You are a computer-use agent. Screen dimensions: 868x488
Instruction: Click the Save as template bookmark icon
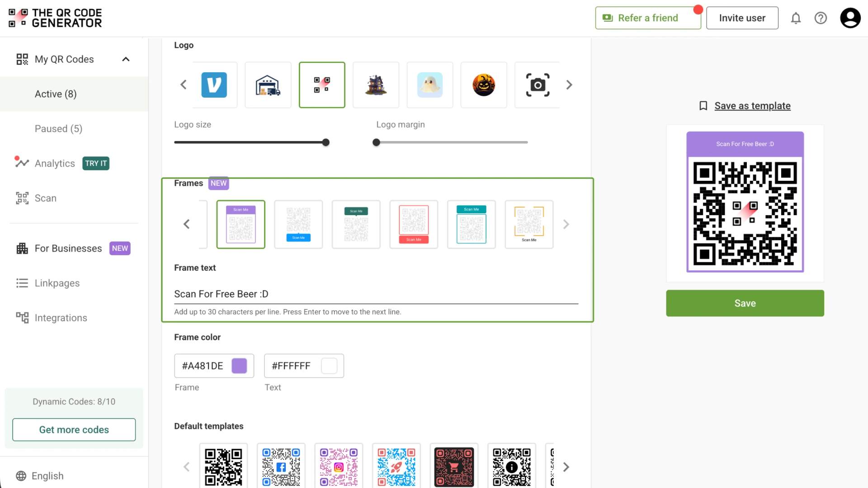click(x=703, y=106)
